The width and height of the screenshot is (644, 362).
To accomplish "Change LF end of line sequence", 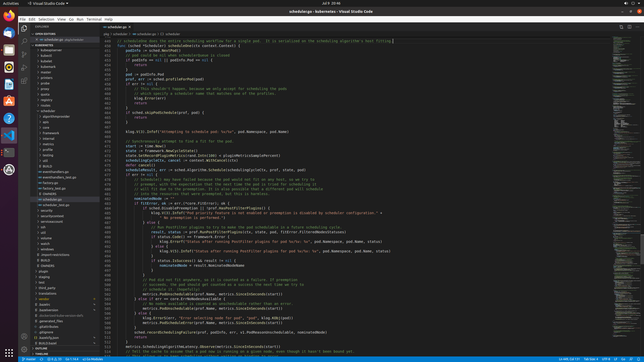I will click(x=616, y=359).
